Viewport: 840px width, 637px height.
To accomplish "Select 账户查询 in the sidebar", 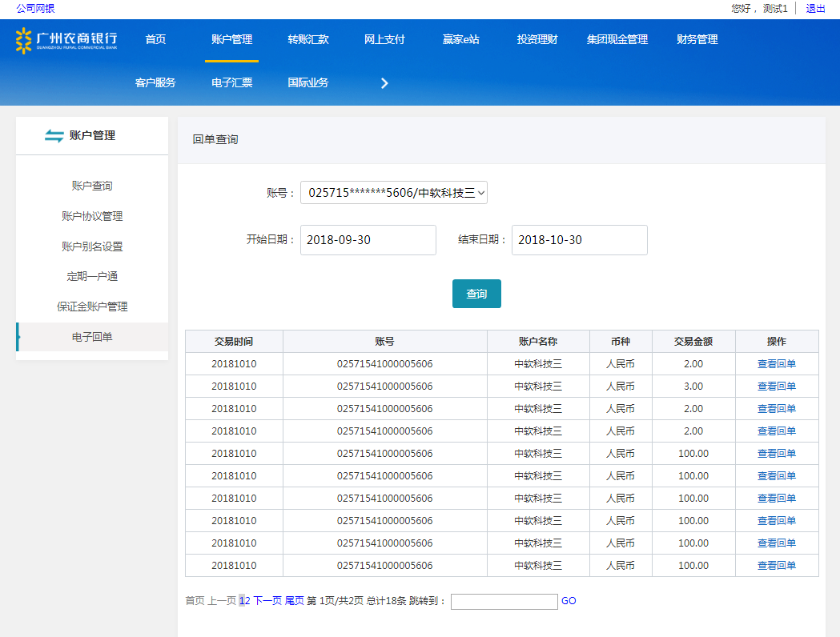I will 92,186.
